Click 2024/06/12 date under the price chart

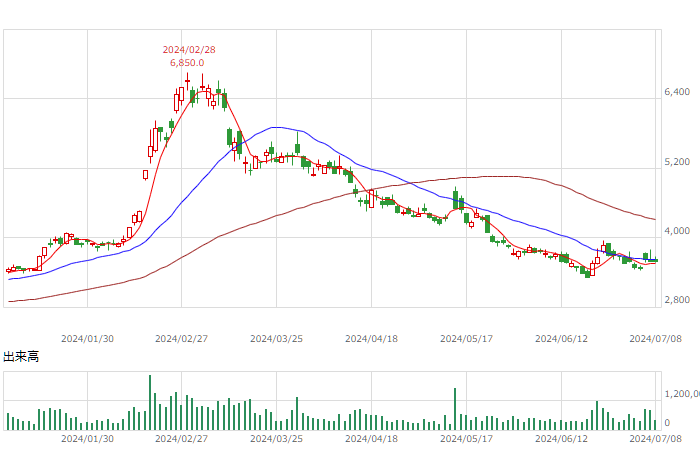(561, 339)
